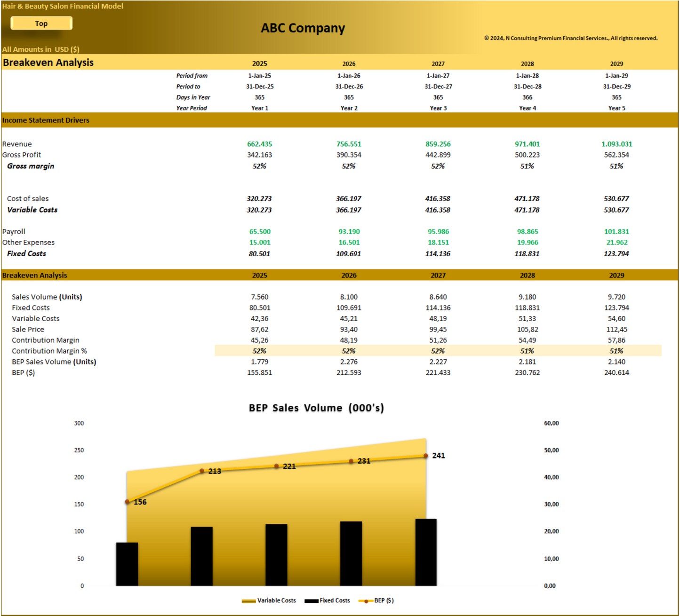Select the All Amounts in USD ($) label
Viewport: 680px width, 616px height.
coord(40,49)
